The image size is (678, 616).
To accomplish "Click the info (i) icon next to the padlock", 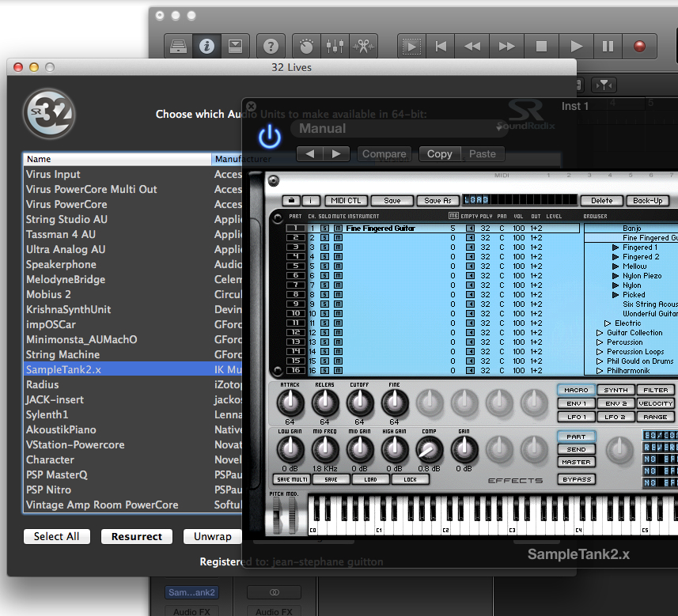I will 309,200.
